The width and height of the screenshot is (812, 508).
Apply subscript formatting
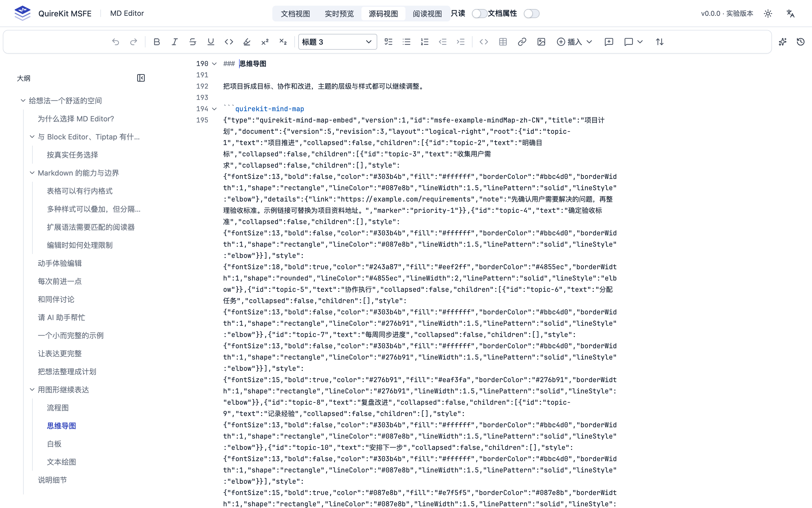point(283,42)
